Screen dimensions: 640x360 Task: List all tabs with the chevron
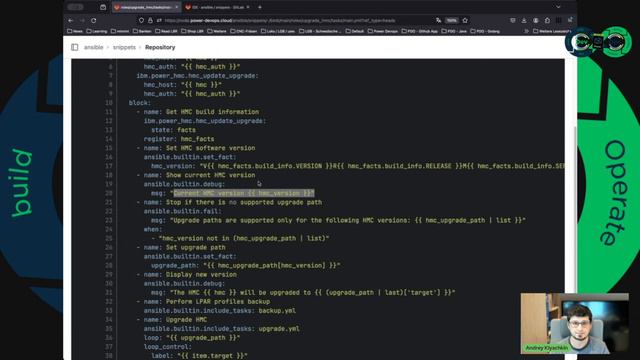pos(558,7)
